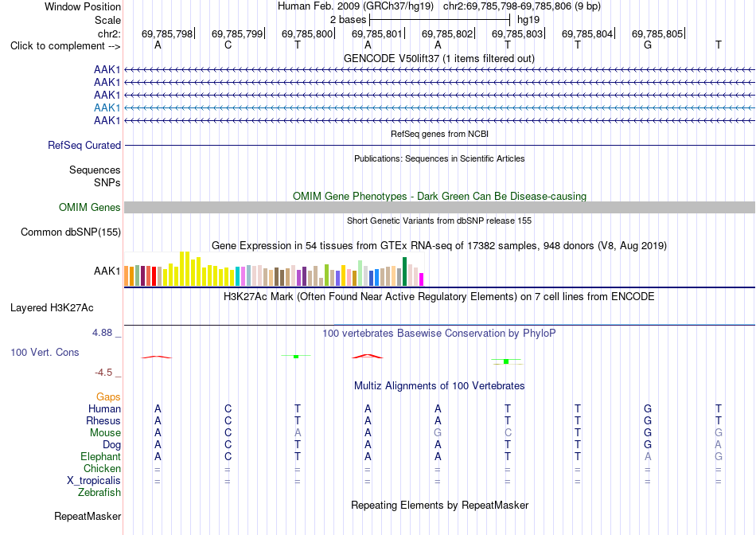Click the Elephant species label
Image resolution: width=756 pixels, height=535 pixels.
pos(101,456)
